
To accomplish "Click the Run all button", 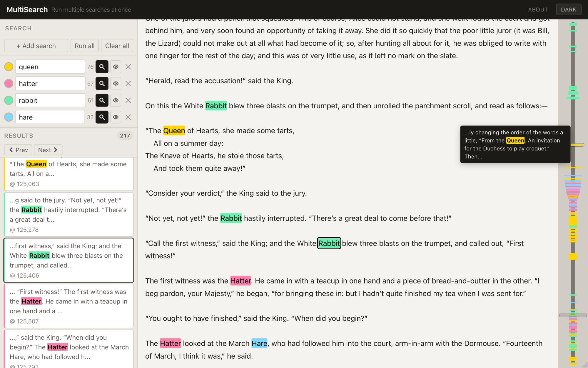I will click(85, 46).
